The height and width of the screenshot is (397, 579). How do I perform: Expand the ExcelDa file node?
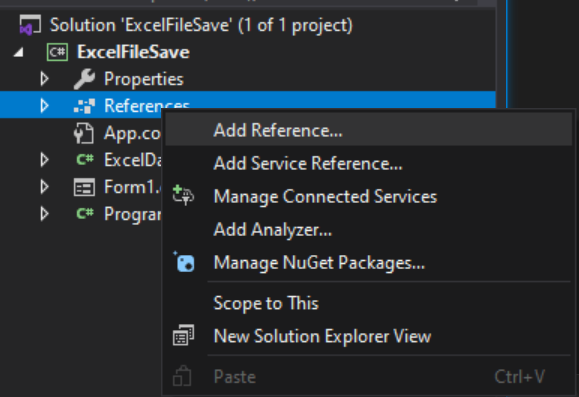pyautogui.click(x=44, y=160)
